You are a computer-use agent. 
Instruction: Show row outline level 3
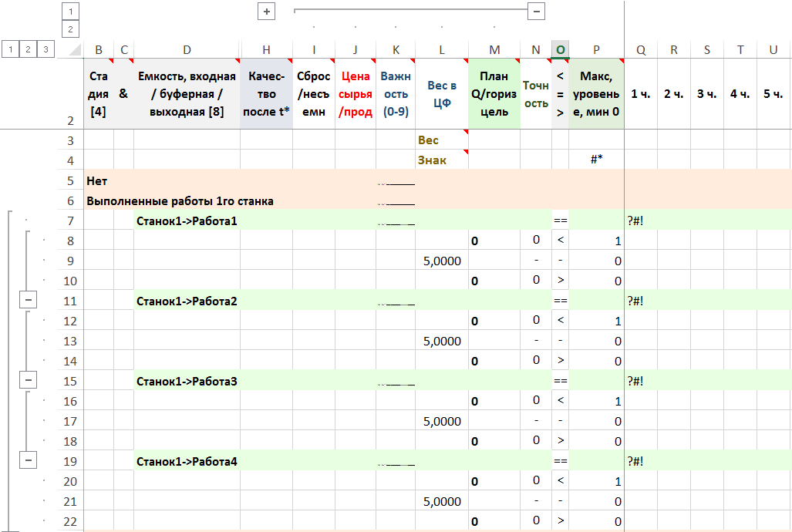(46, 49)
